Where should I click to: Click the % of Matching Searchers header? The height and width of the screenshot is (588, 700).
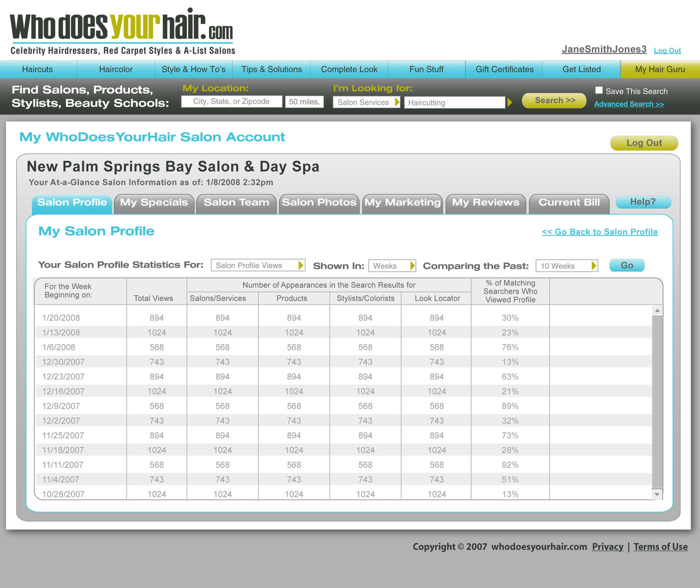tap(510, 291)
